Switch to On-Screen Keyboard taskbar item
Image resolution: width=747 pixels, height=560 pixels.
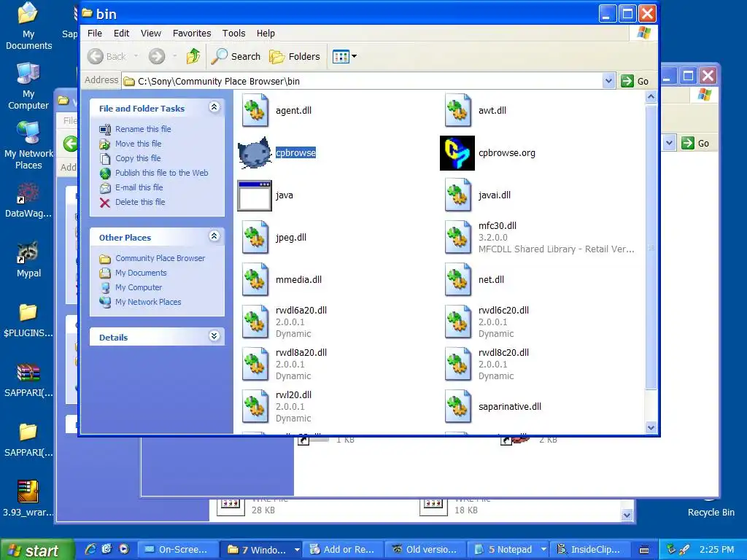[177, 550]
